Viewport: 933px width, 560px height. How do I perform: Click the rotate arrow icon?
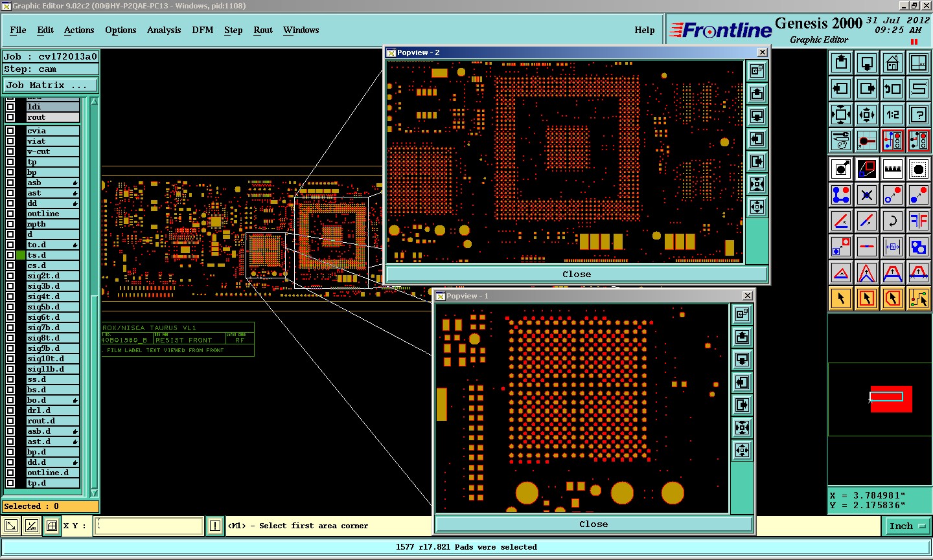(x=893, y=221)
